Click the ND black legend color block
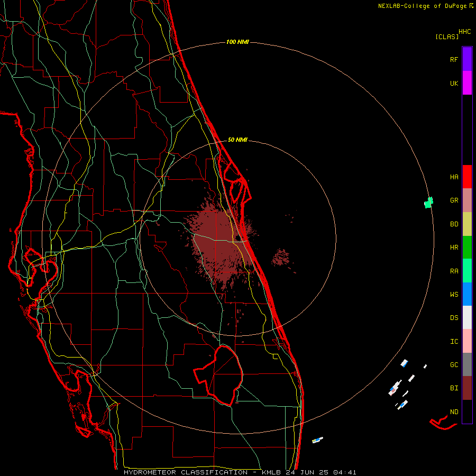 click(467, 411)
